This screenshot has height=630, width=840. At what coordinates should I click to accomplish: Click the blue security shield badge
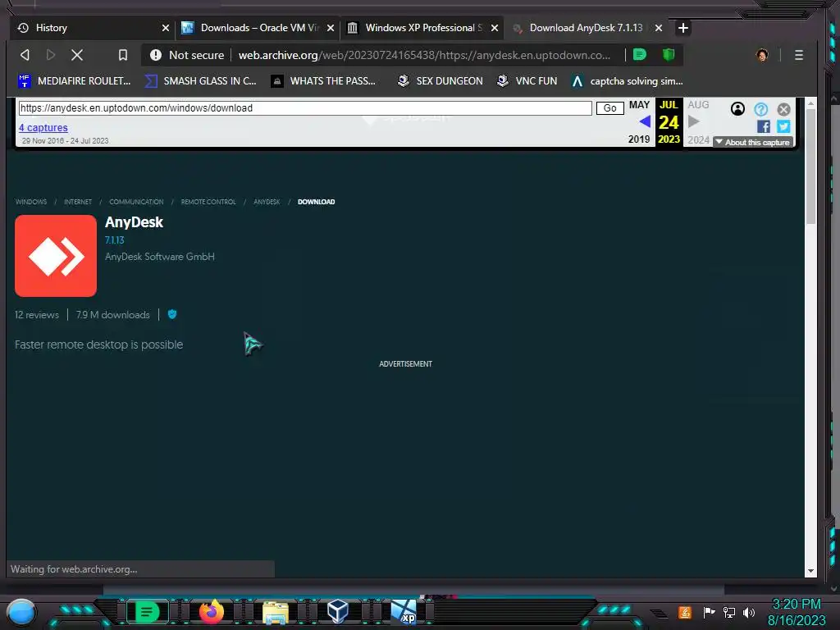pyautogui.click(x=172, y=314)
